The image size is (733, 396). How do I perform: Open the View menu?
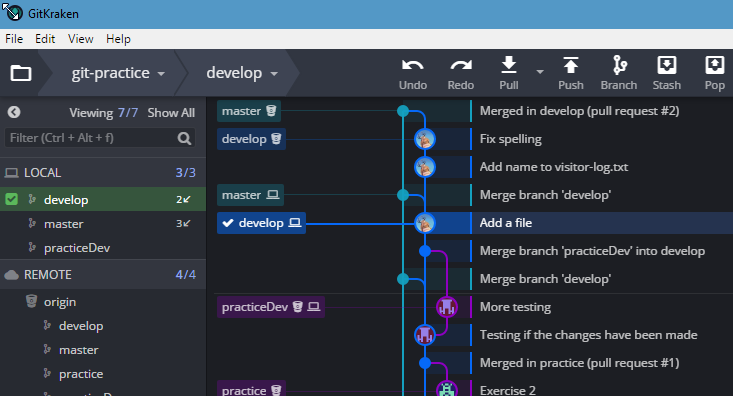coord(80,39)
